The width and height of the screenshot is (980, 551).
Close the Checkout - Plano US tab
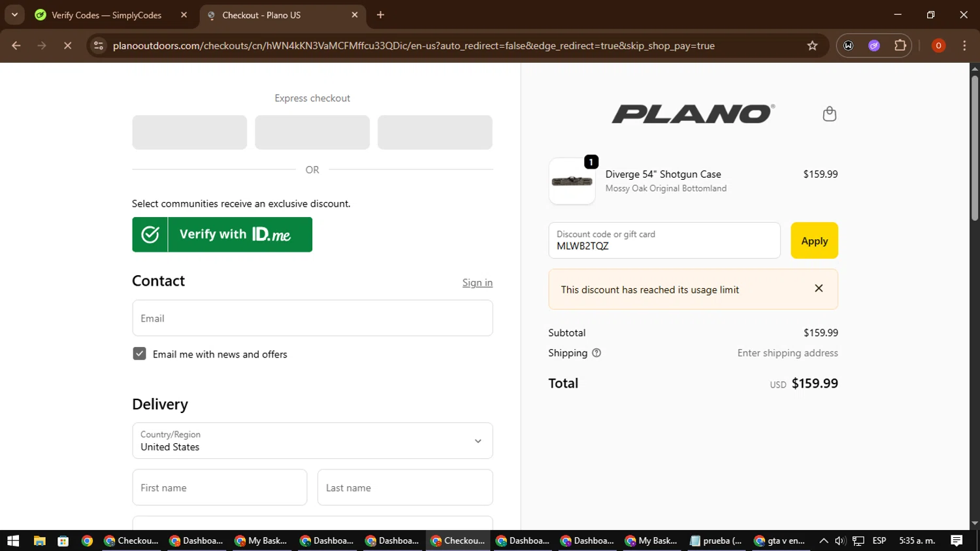coord(355,15)
